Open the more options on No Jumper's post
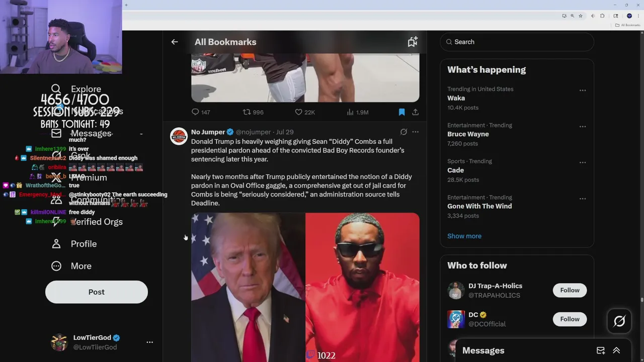Screen dimensions: 644x362 415,132
